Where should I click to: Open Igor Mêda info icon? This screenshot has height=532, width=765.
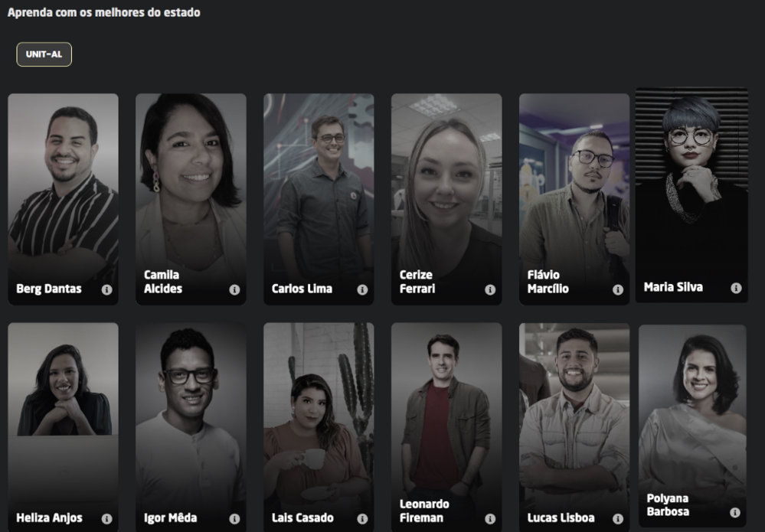(x=234, y=519)
